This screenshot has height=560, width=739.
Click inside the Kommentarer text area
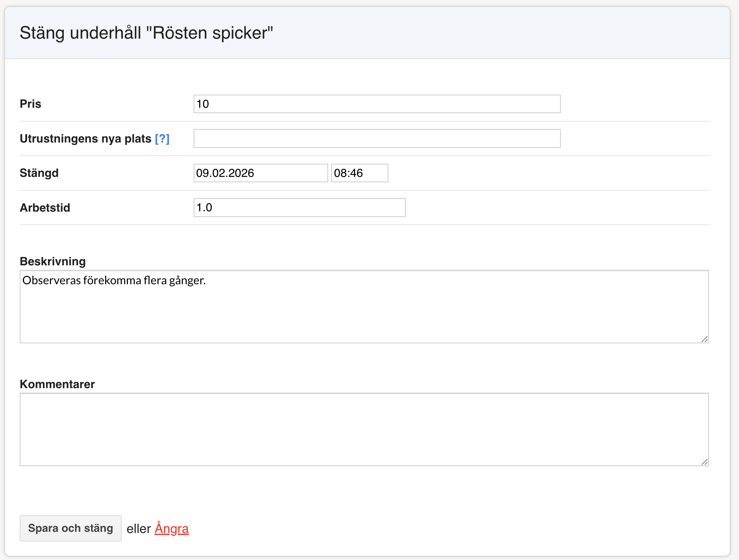coord(364,429)
